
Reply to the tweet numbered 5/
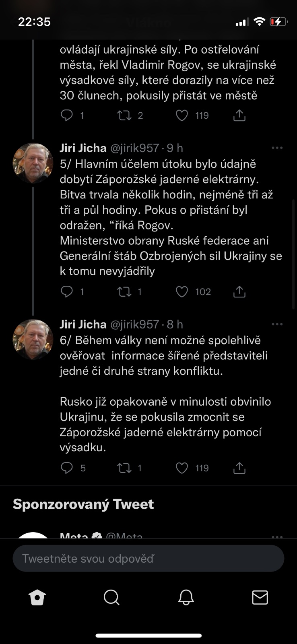[x=66, y=292]
